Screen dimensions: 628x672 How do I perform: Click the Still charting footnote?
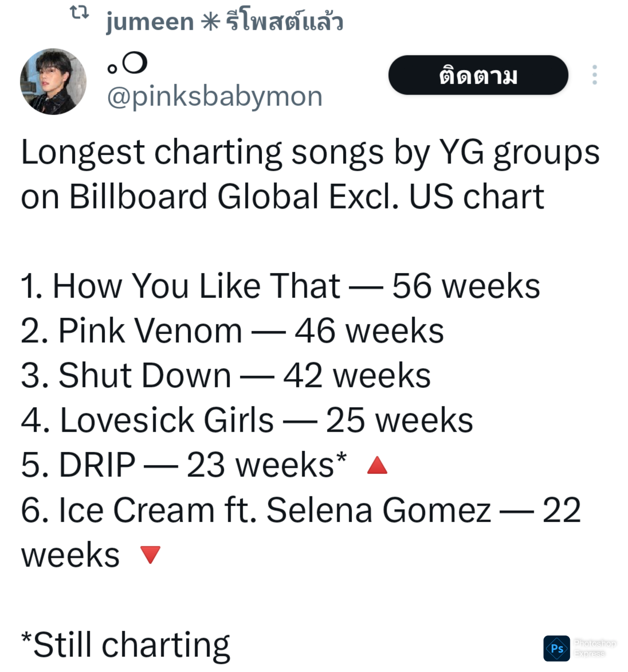(125, 645)
